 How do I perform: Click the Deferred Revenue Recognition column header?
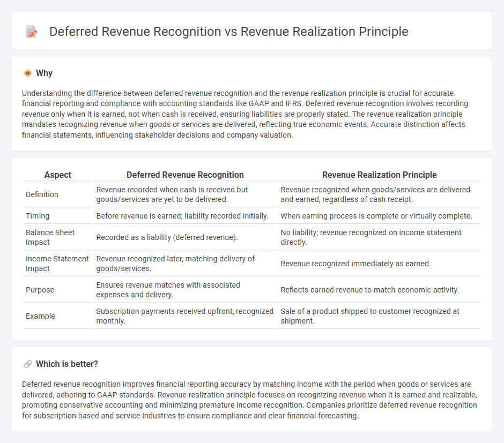(x=185, y=175)
